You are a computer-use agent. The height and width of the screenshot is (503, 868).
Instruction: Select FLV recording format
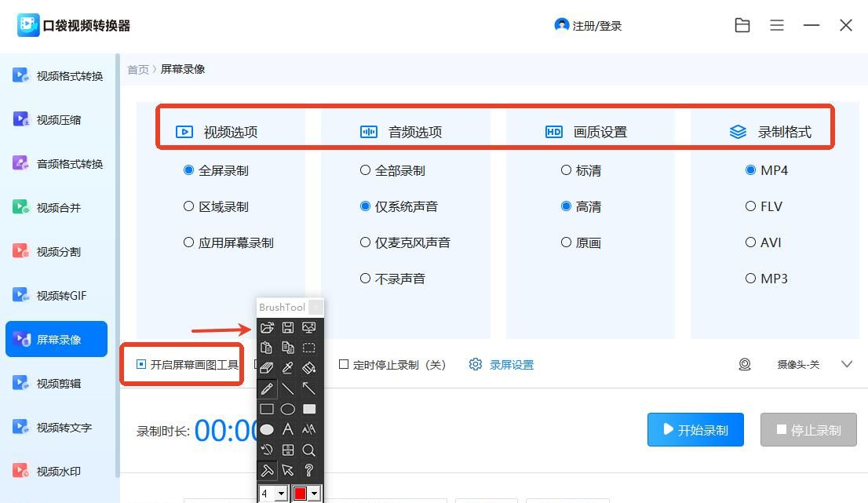tap(751, 206)
